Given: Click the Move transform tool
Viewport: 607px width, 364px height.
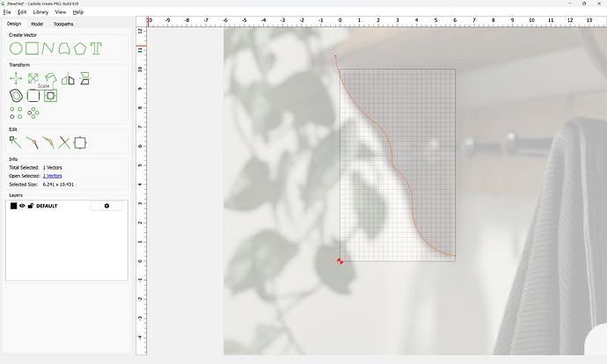Looking at the screenshot, I should (16, 78).
